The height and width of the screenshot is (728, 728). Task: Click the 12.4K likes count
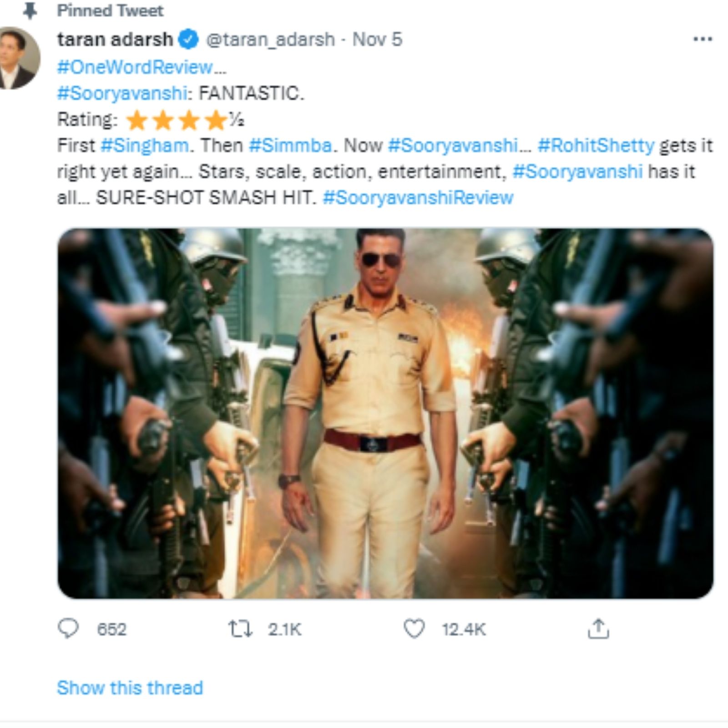(464, 630)
